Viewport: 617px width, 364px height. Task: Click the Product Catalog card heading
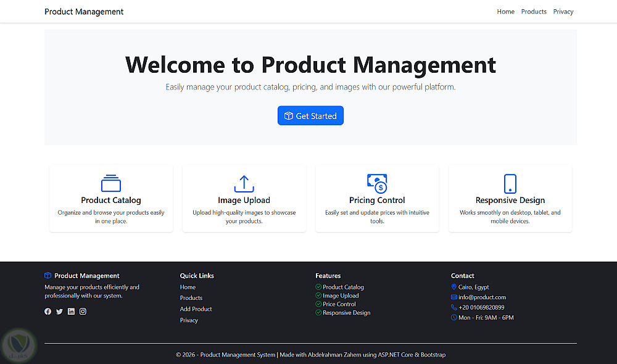tap(111, 201)
